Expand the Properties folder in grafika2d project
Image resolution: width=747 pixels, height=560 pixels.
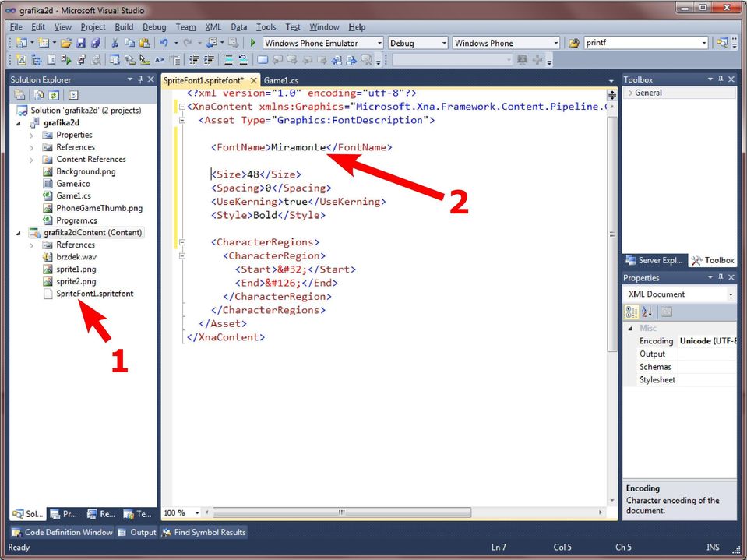click(31, 136)
